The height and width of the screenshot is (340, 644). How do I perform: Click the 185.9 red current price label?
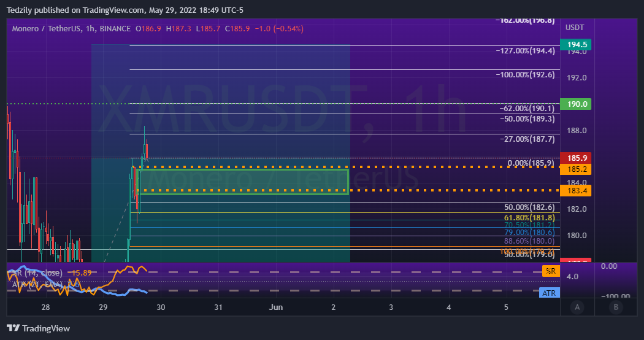tap(575, 158)
